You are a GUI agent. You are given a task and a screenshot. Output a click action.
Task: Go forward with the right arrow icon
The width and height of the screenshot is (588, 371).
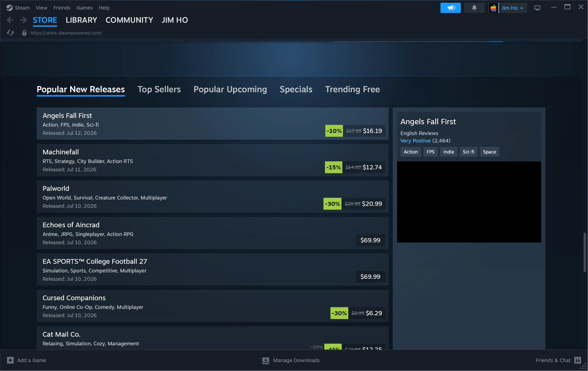tap(24, 20)
